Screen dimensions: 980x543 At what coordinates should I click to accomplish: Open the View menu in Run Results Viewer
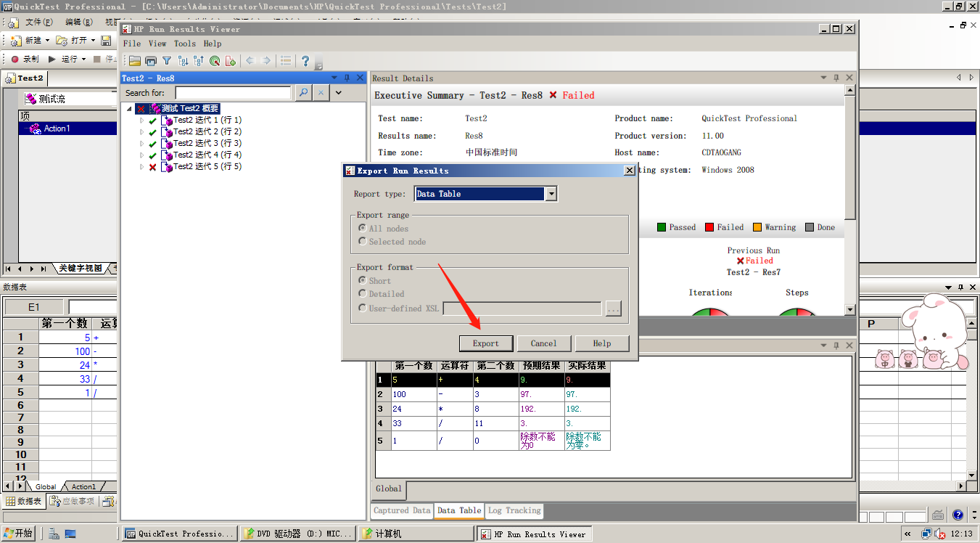157,44
